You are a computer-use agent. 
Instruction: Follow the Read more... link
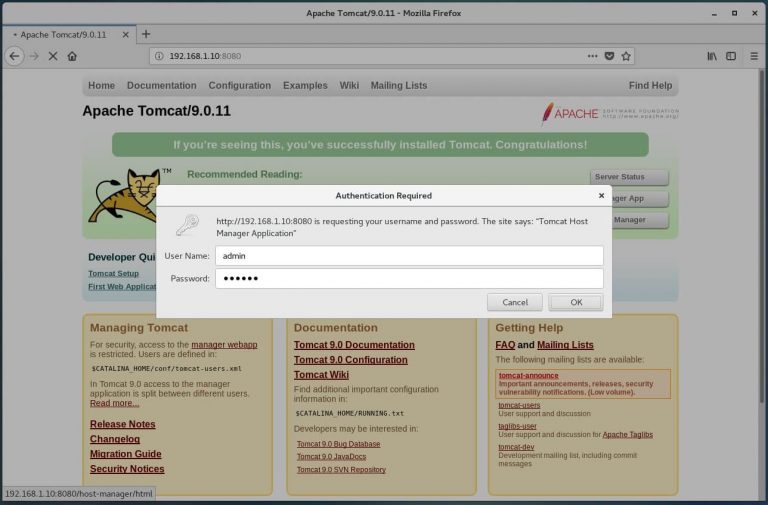(x=115, y=403)
